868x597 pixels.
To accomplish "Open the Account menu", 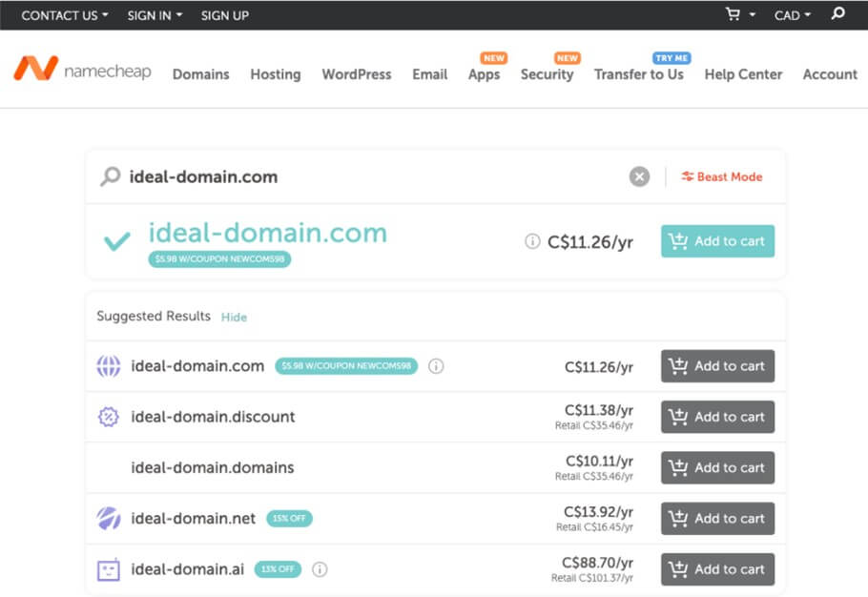I will click(830, 74).
